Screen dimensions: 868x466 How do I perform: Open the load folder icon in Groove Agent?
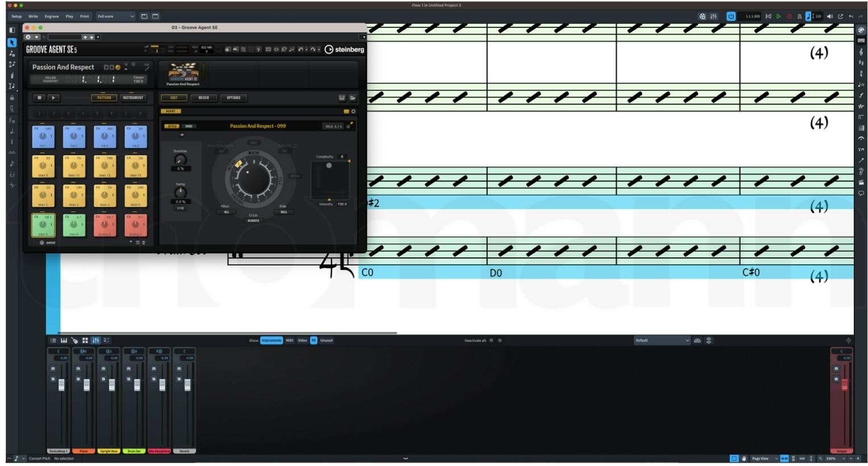coord(352,98)
